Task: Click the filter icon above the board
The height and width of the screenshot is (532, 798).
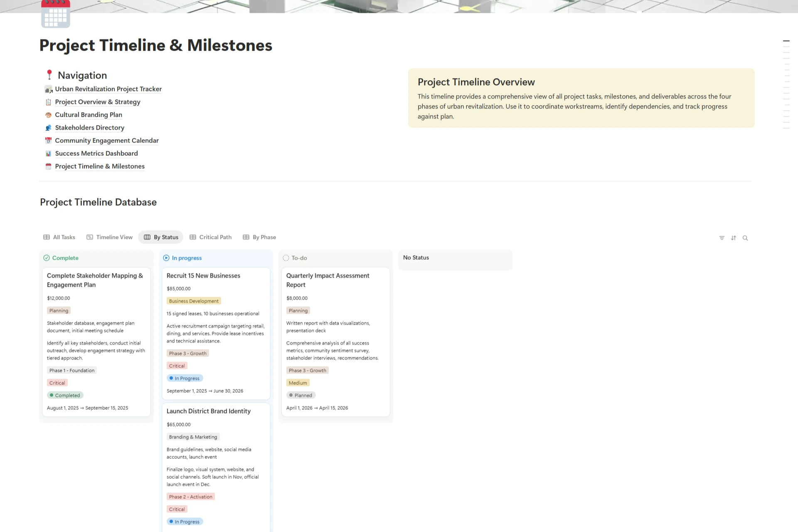Action: (x=722, y=238)
